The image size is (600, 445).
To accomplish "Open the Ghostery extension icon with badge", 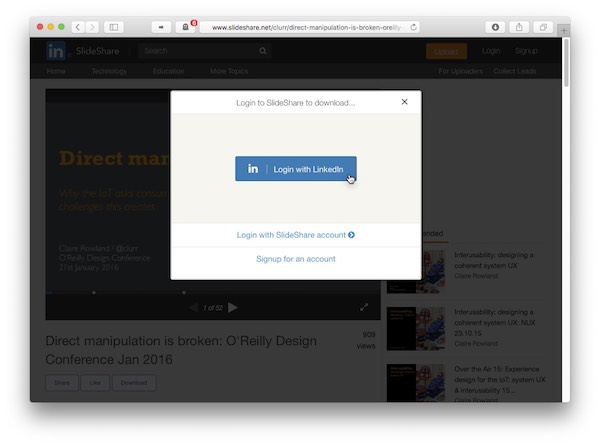I will [186, 27].
